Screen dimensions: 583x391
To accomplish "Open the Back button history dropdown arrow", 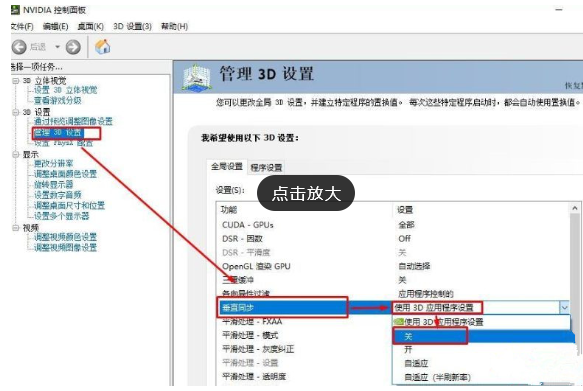I will coord(57,47).
